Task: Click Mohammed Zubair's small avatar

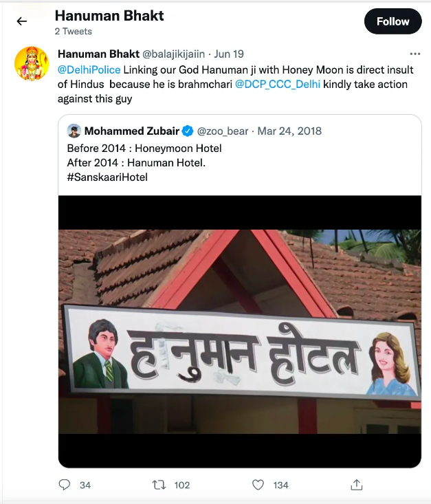Action: tap(74, 131)
